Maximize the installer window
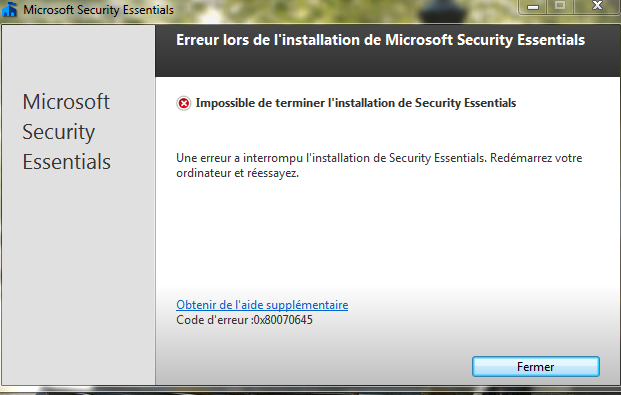 560,6
